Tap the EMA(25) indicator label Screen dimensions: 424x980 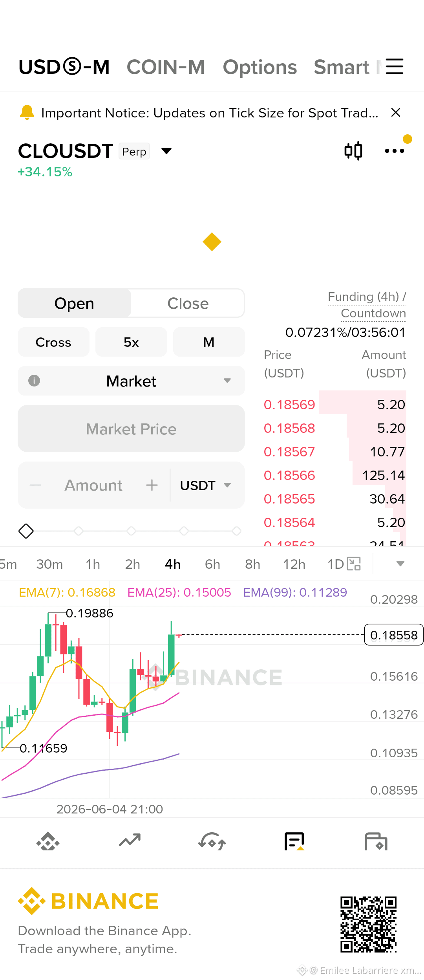tap(179, 592)
